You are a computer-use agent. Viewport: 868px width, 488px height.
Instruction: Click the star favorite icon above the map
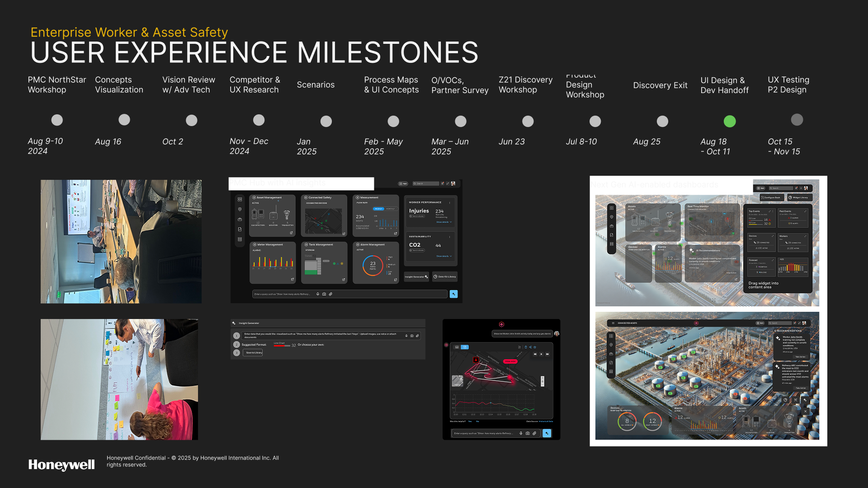535,347
